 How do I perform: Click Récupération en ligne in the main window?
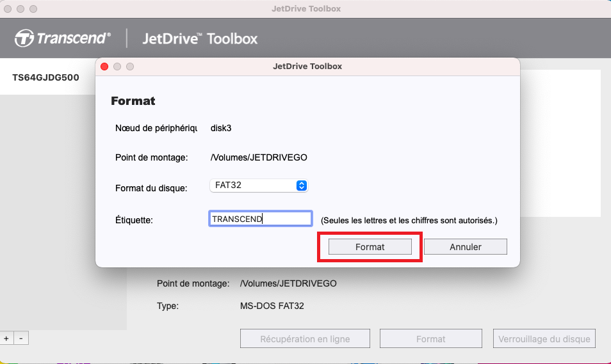(305, 338)
